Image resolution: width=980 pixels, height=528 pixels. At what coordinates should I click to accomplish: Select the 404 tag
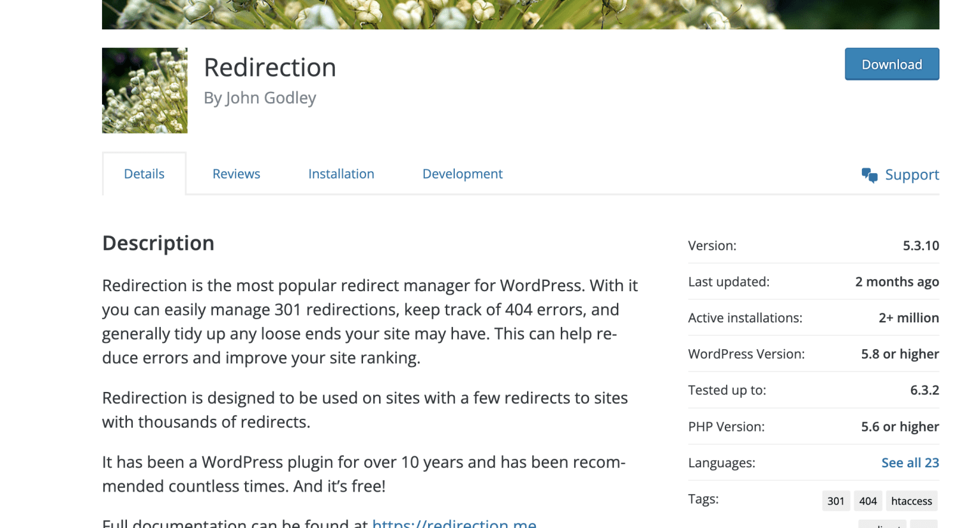tap(868, 501)
